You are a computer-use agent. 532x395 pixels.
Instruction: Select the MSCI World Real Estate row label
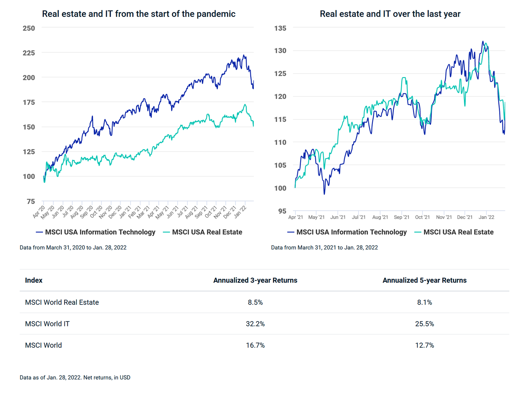62,302
